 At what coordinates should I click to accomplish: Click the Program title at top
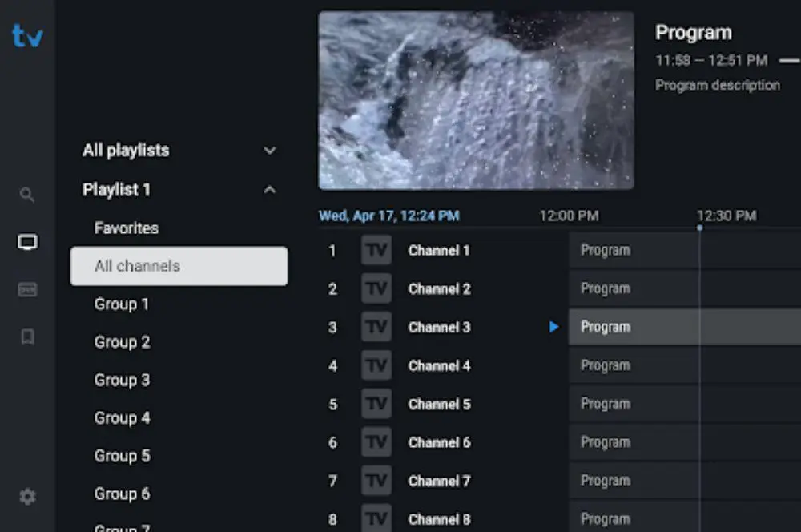click(693, 33)
